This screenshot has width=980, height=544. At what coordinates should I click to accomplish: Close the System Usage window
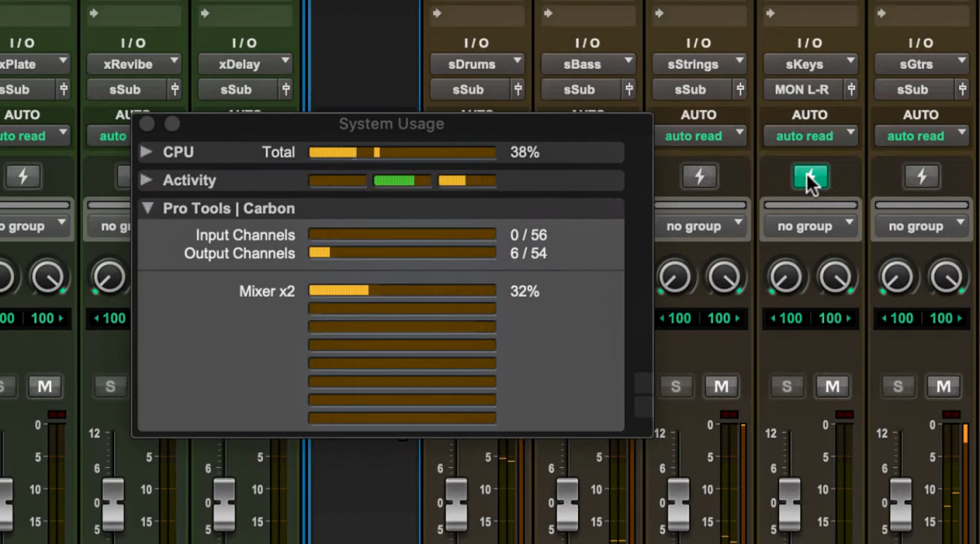[147, 124]
